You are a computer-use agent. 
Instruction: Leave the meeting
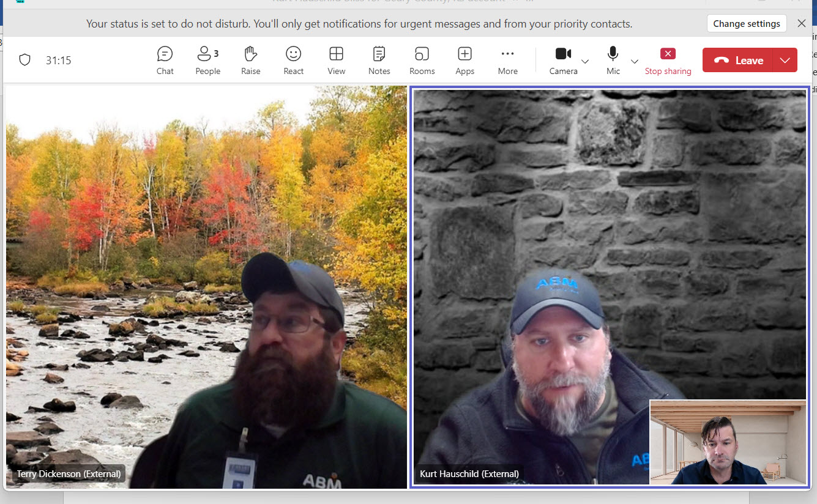click(x=738, y=61)
